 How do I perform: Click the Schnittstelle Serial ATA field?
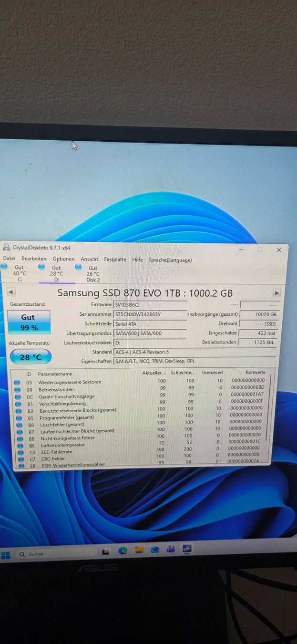[x=150, y=324]
